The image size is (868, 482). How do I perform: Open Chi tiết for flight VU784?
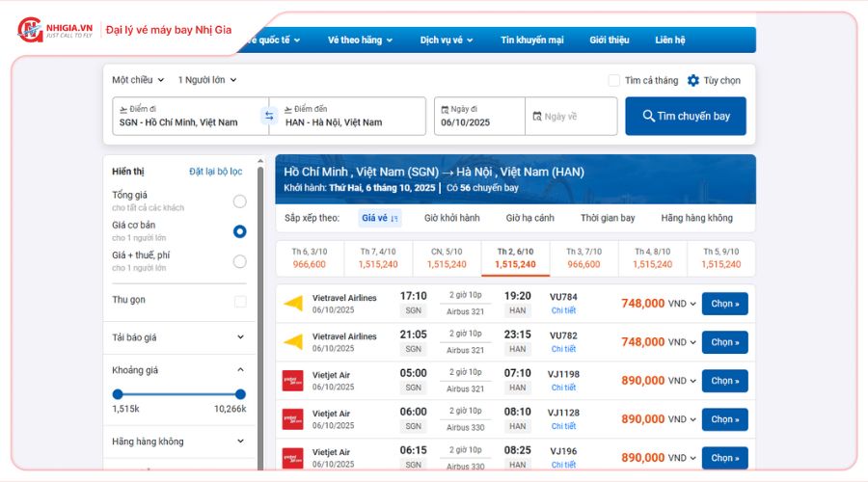pos(563,310)
